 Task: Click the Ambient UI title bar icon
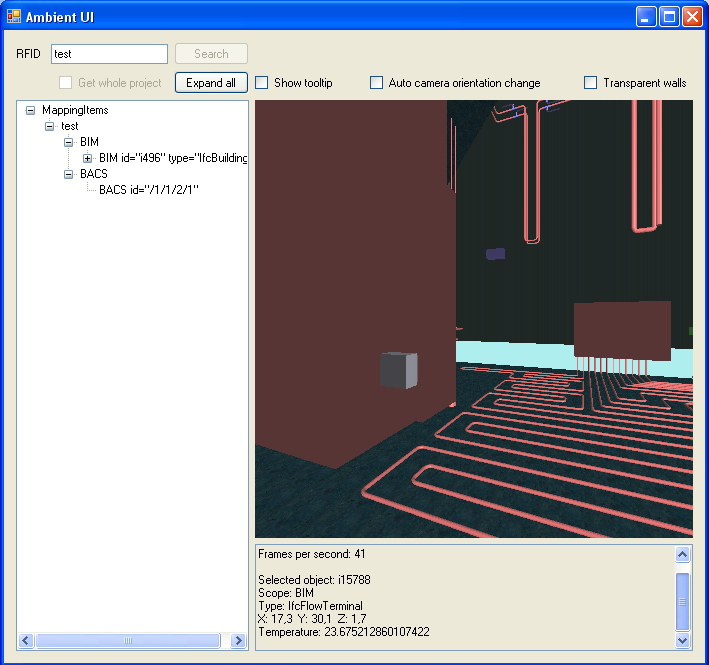click(14, 16)
